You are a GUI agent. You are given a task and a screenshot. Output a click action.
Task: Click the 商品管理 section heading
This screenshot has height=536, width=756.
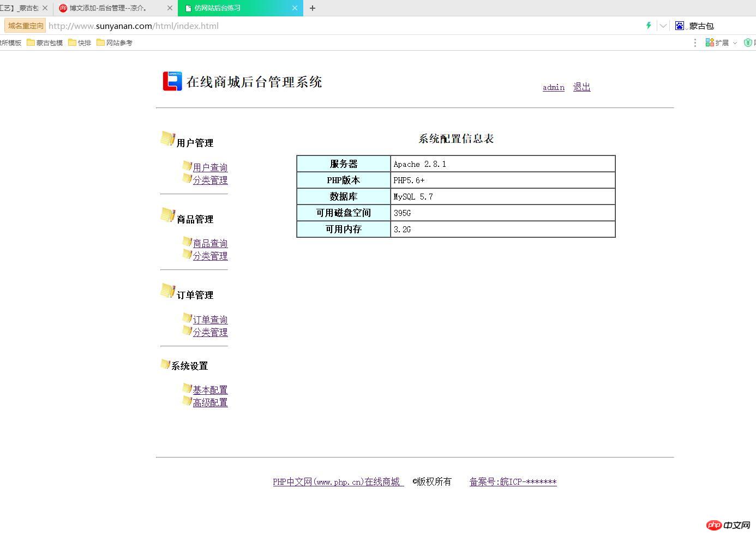coord(195,219)
